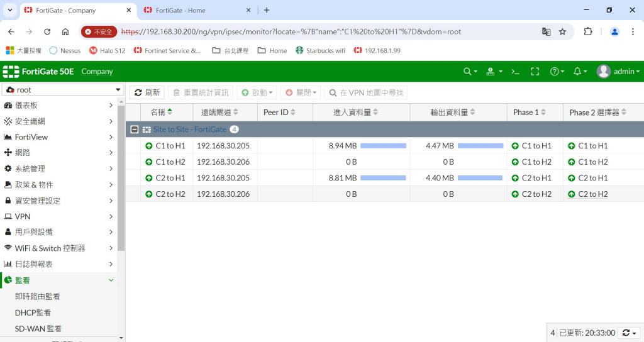Close the FortiGate - Home tab
The image size is (644, 342).
248,10
